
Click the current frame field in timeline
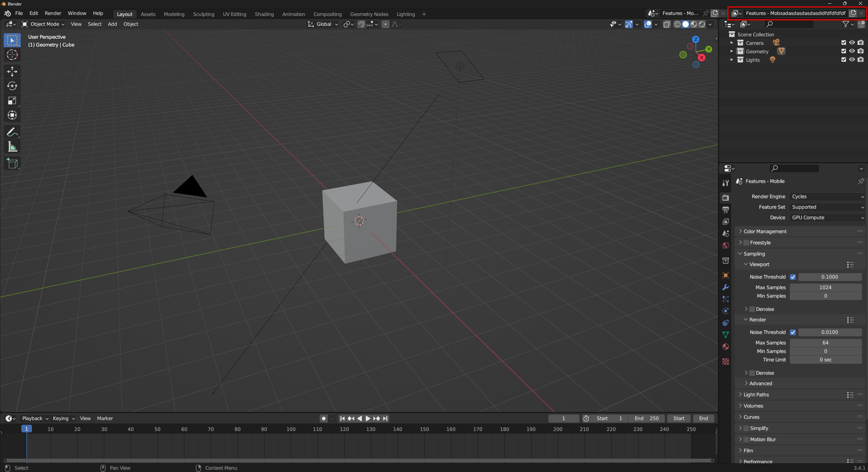click(x=564, y=418)
